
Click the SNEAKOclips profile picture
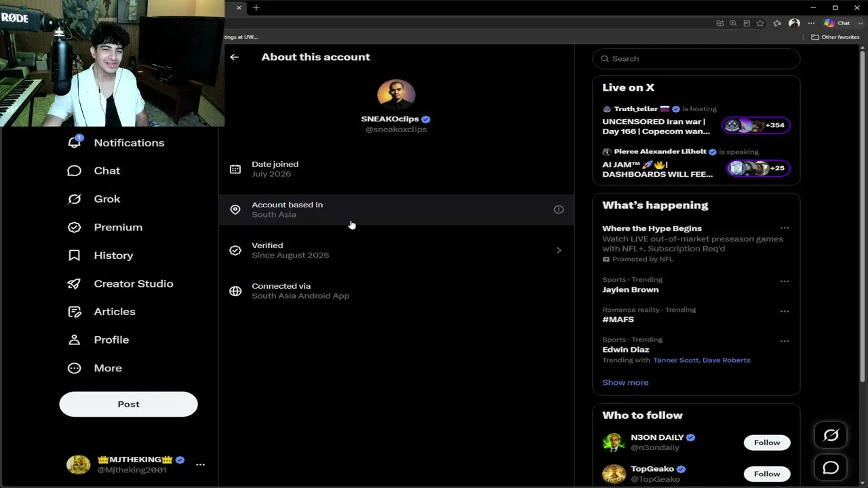(396, 94)
